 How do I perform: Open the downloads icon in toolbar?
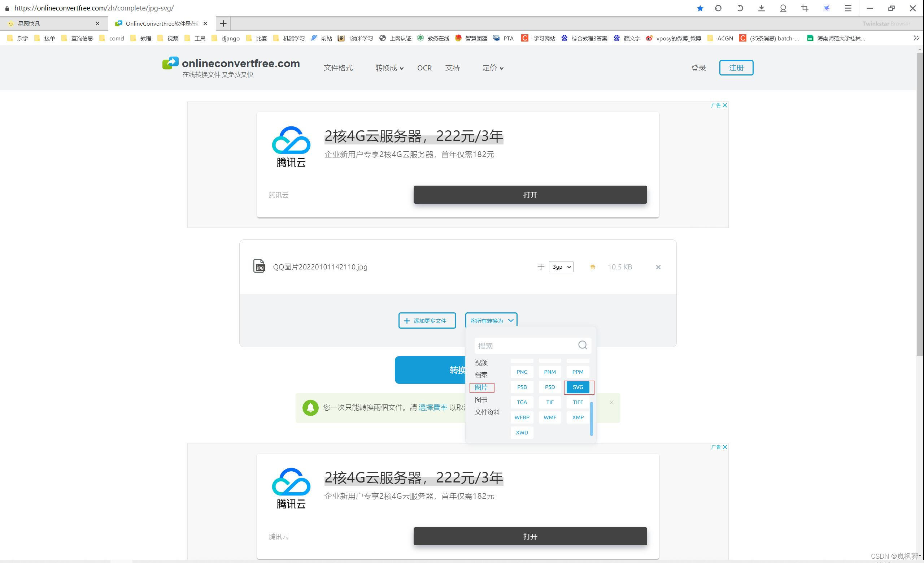(761, 8)
